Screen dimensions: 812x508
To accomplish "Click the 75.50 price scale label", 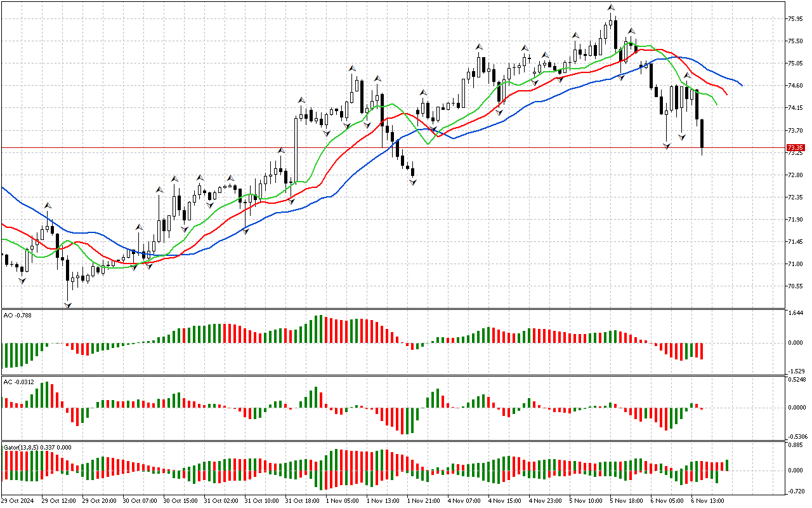I will 796,41.
